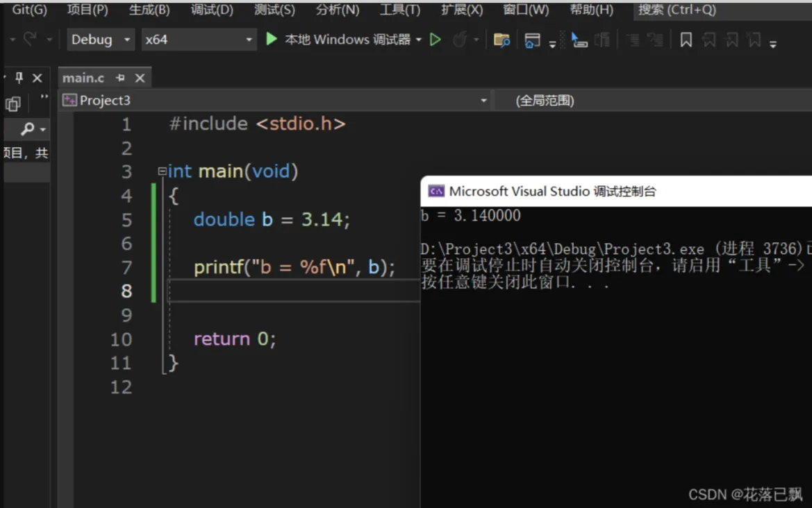
Task: Open the 生成(B) menu
Action: (x=149, y=9)
